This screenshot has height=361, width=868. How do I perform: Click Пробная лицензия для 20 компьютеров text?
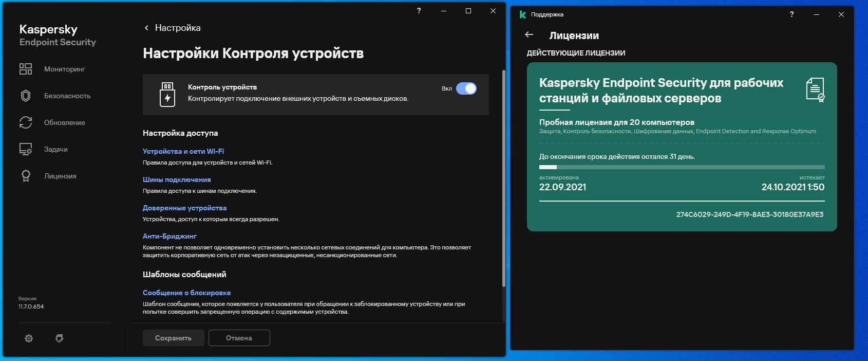(617, 122)
